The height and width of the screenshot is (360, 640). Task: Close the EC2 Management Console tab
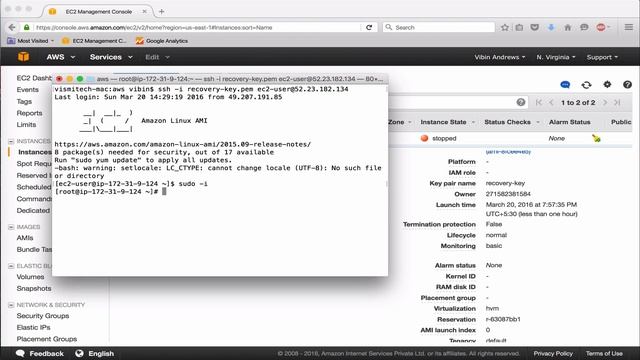coord(144,11)
